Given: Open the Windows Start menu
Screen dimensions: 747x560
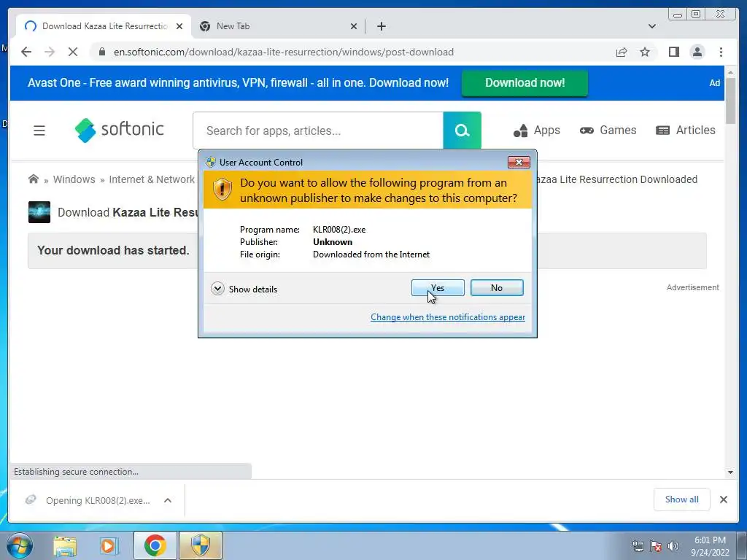Looking at the screenshot, I should [20, 545].
